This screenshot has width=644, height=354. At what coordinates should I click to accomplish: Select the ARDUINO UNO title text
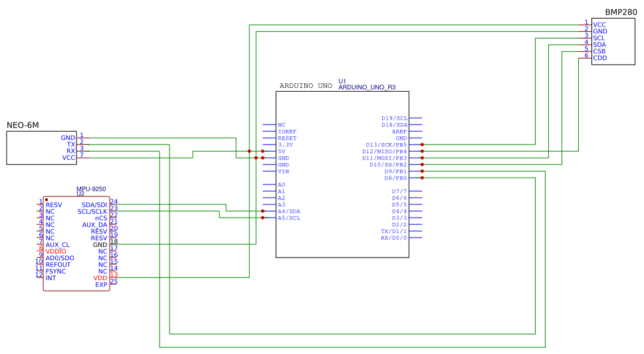click(x=306, y=86)
